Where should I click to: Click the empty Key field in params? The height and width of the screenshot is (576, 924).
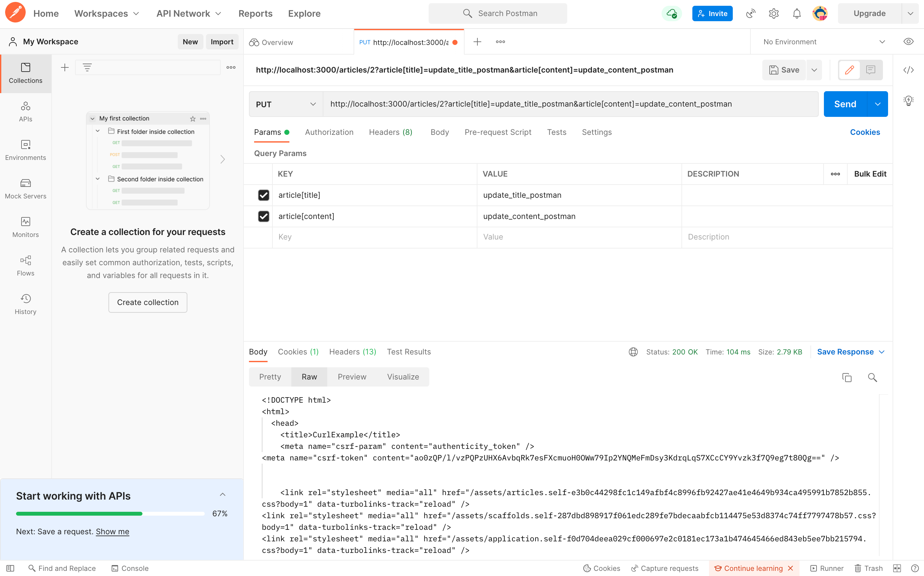pyautogui.click(x=374, y=237)
